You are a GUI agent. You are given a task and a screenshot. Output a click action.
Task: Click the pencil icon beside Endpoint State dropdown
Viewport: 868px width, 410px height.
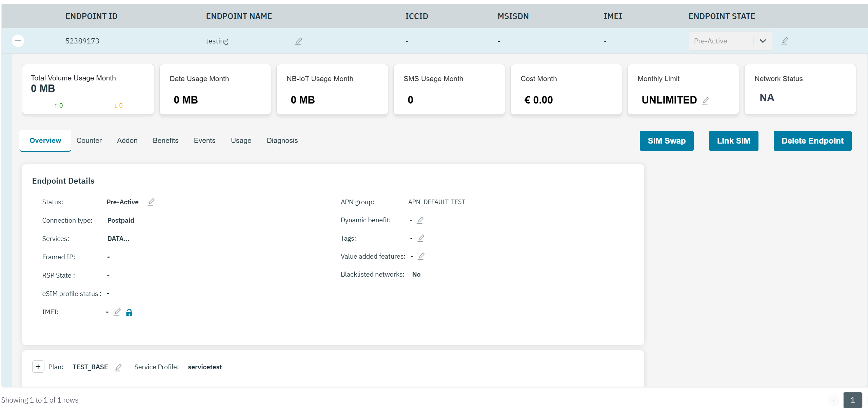click(x=785, y=41)
